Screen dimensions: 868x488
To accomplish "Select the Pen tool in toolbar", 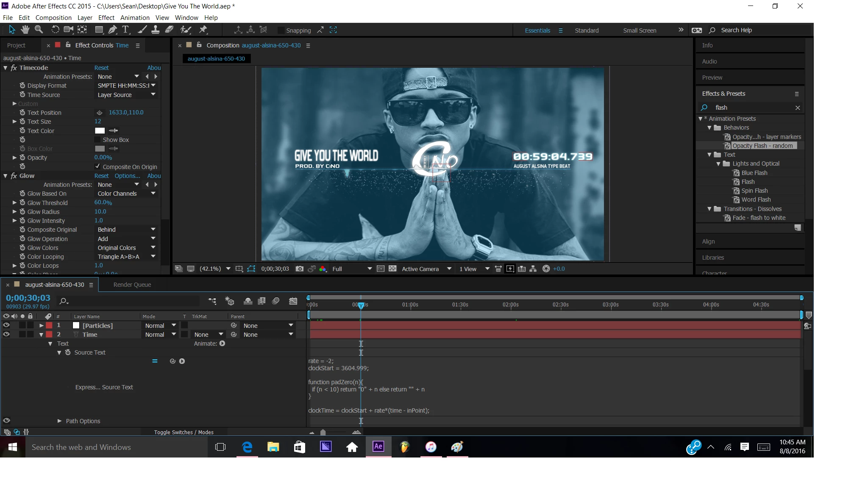I will pyautogui.click(x=112, y=30).
